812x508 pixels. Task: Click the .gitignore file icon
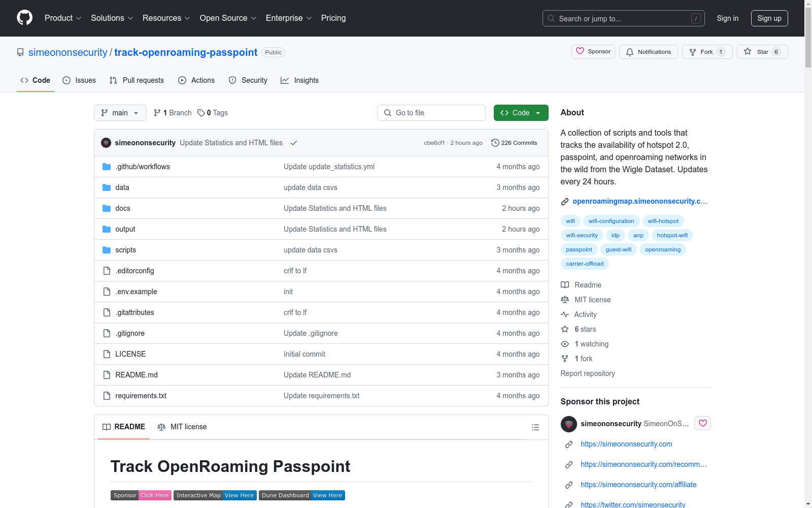click(107, 333)
